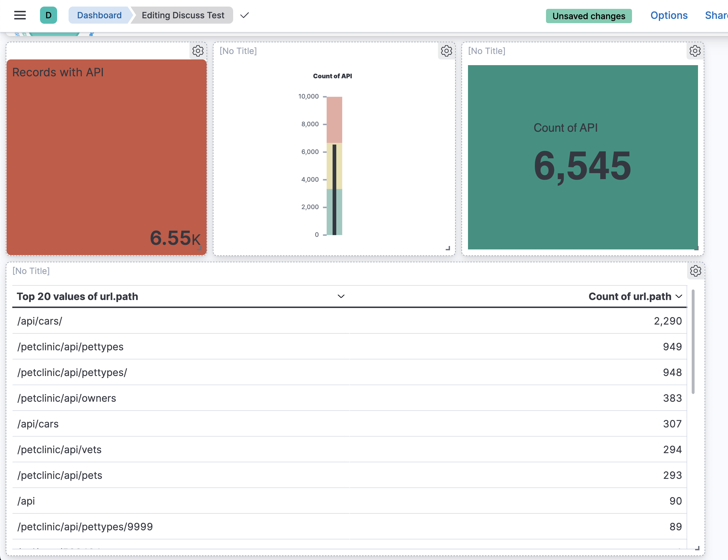Open gear options for gauge chart panel
This screenshot has height=560, width=728.
point(446,51)
